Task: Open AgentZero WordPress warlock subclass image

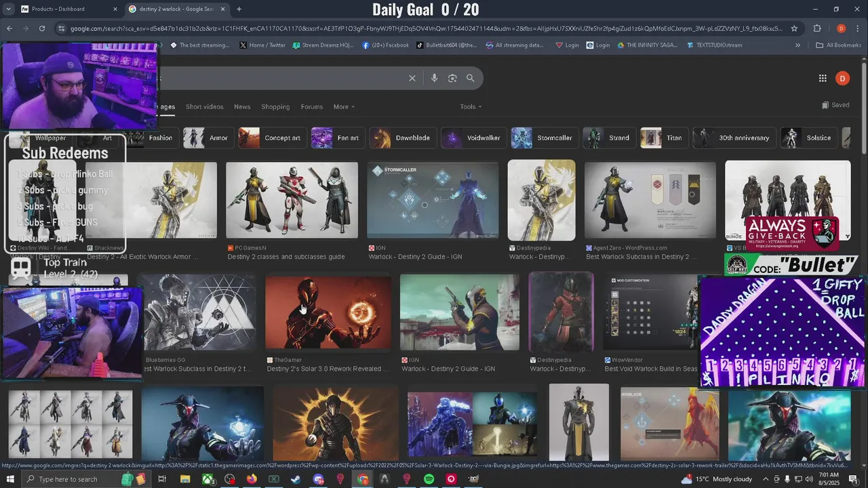Action: (x=650, y=201)
